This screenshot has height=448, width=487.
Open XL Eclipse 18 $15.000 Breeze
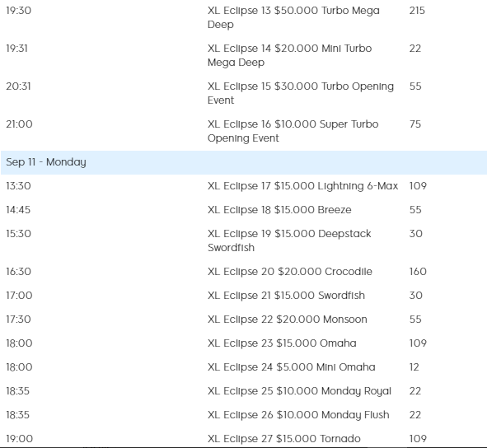coord(279,210)
